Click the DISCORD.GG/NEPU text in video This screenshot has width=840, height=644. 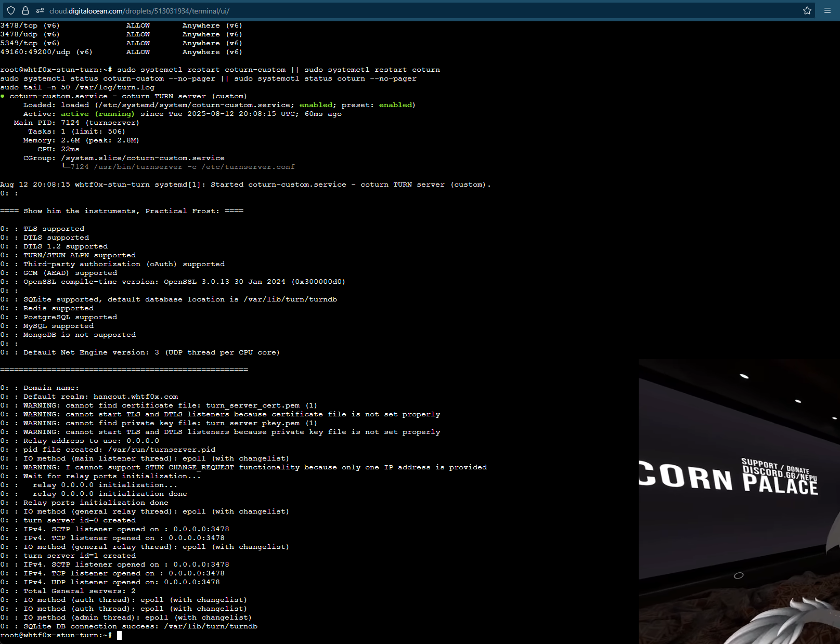pos(779,474)
